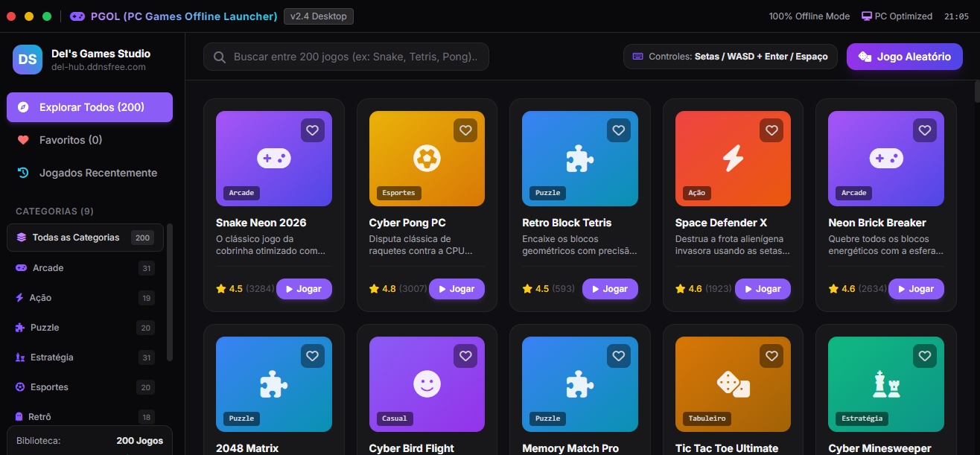980x455 pixels.
Task: Click the heart icon on Cyber Minesweeper
Action: [x=925, y=356]
